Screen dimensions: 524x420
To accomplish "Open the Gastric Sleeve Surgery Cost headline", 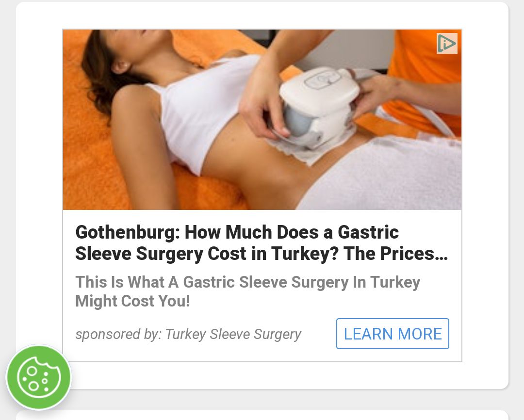I will pos(262,243).
